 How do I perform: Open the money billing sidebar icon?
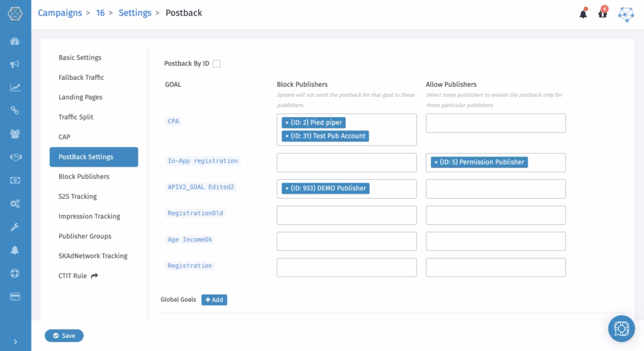(15, 180)
